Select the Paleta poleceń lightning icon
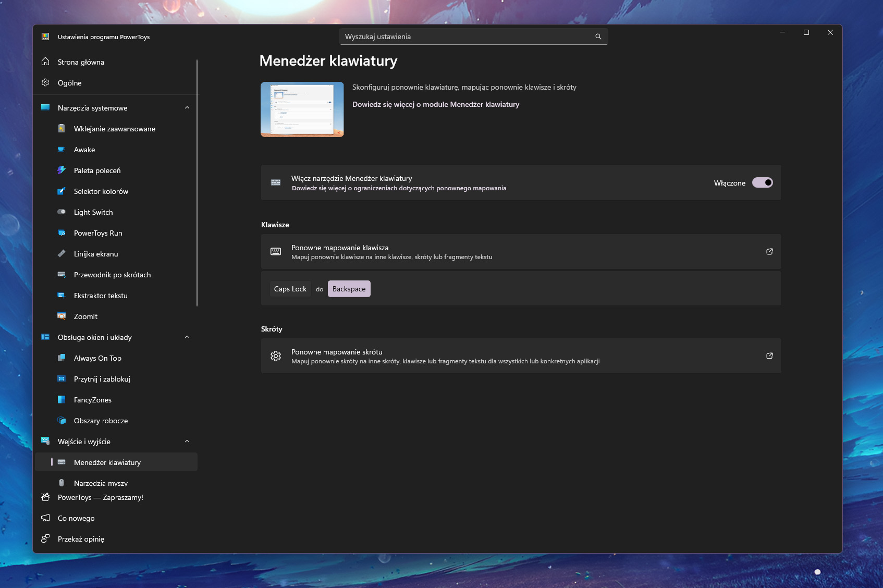 (62, 170)
